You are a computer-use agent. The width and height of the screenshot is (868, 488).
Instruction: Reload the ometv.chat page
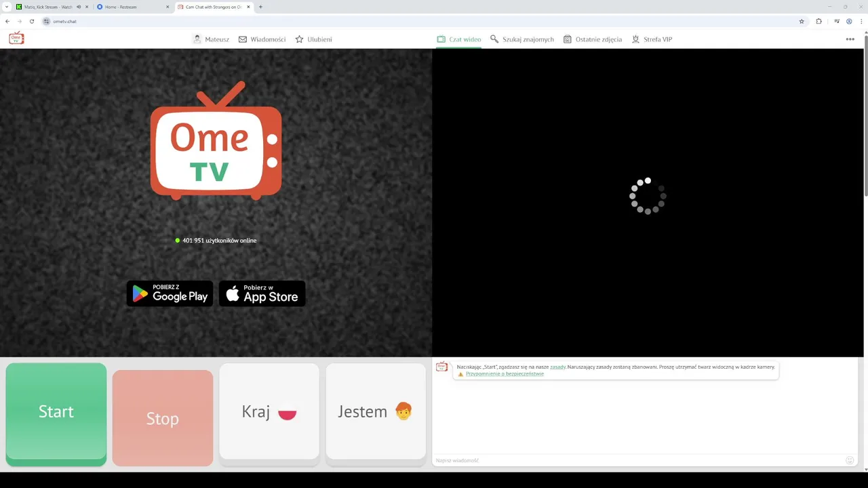31,21
